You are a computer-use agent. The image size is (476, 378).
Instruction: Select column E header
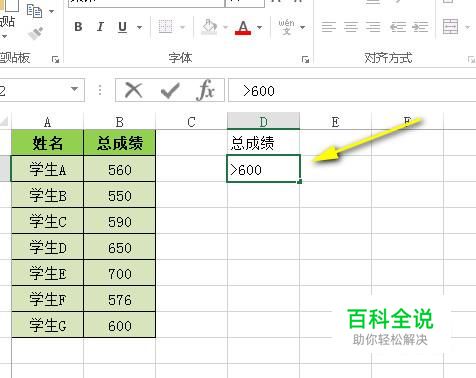[x=335, y=122]
